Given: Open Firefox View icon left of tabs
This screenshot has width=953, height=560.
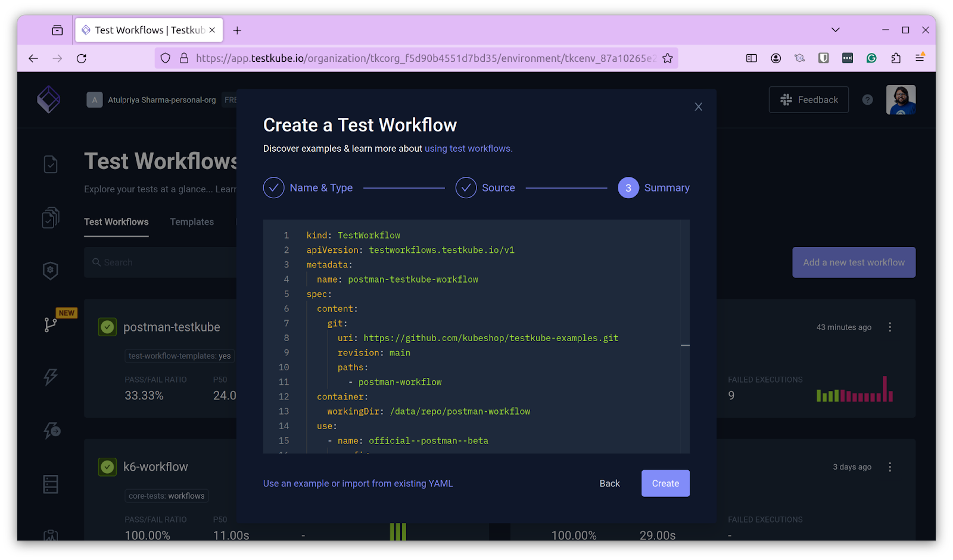Looking at the screenshot, I should point(57,30).
